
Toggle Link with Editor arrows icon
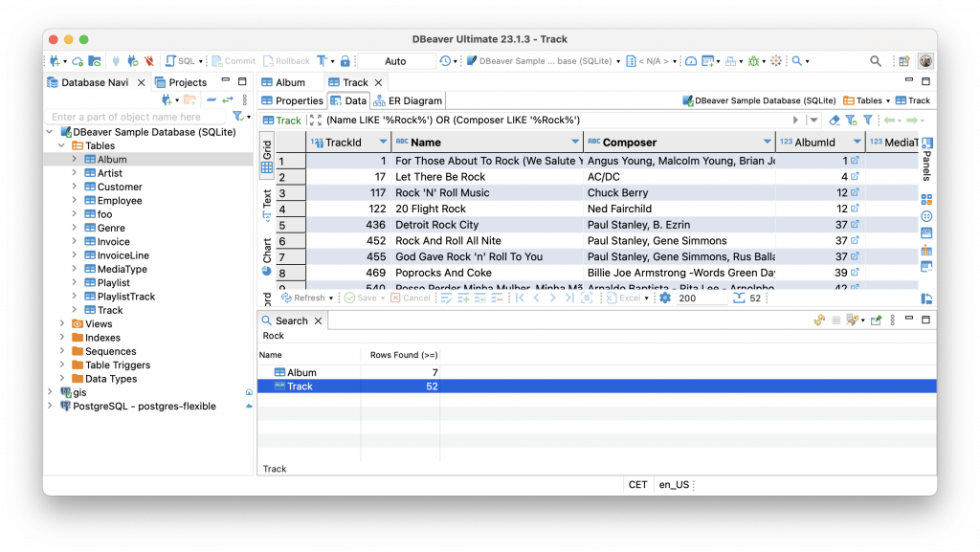pos(228,99)
